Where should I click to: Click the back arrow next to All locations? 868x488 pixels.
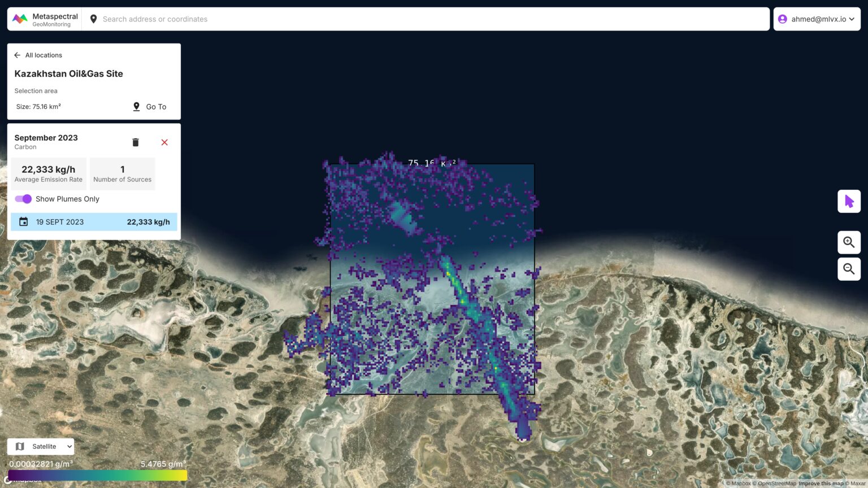click(x=17, y=55)
